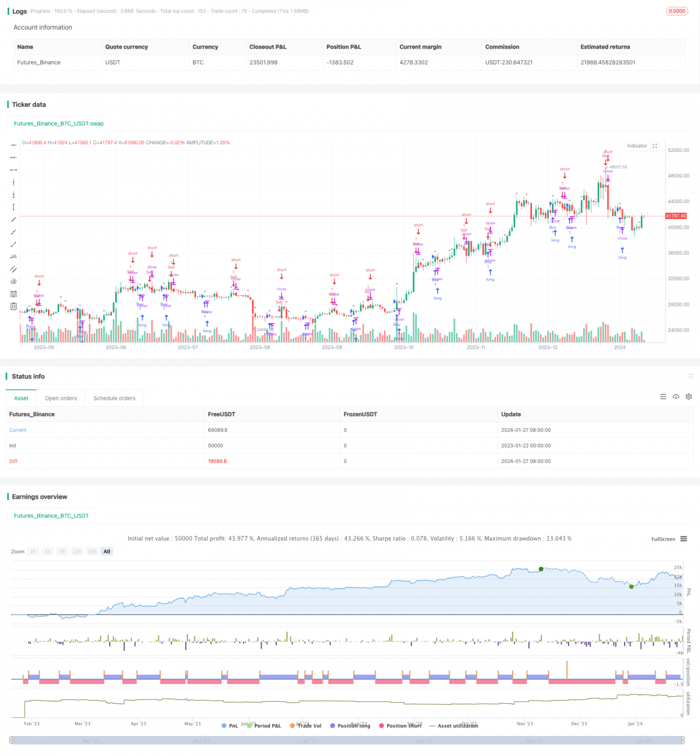Image resolution: width=700 pixels, height=756 pixels.
Task: Select the trash/delete drawing icon on chart toolbar
Action: [x=13, y=306]
